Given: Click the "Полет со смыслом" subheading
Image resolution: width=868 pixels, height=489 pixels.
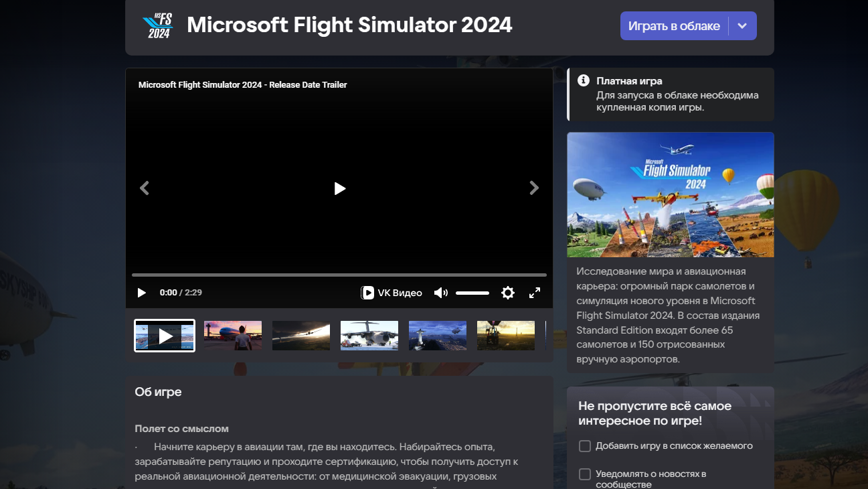Looking at the screenshot, I should click(181, 429).
